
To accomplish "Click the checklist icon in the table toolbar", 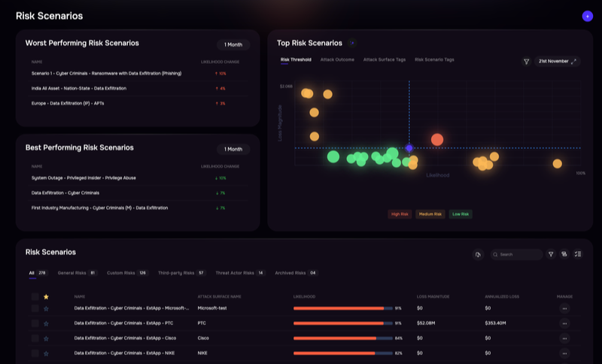I will pyautogui.click(x=577, y=255).
